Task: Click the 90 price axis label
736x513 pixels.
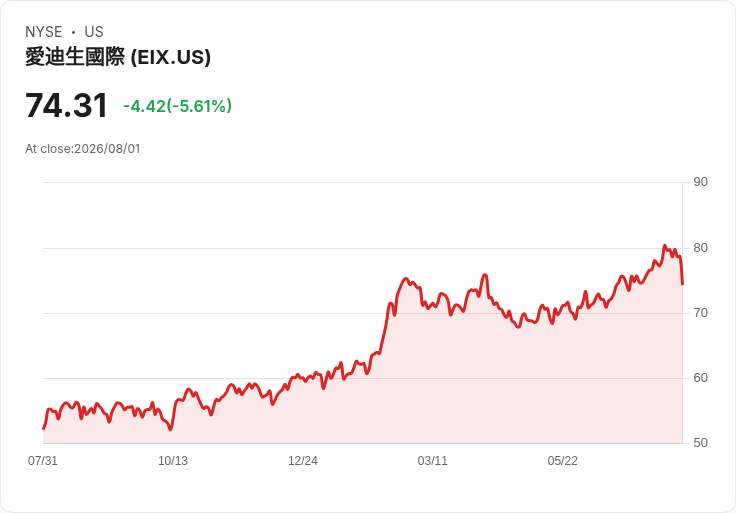Action: coord(700,182)
